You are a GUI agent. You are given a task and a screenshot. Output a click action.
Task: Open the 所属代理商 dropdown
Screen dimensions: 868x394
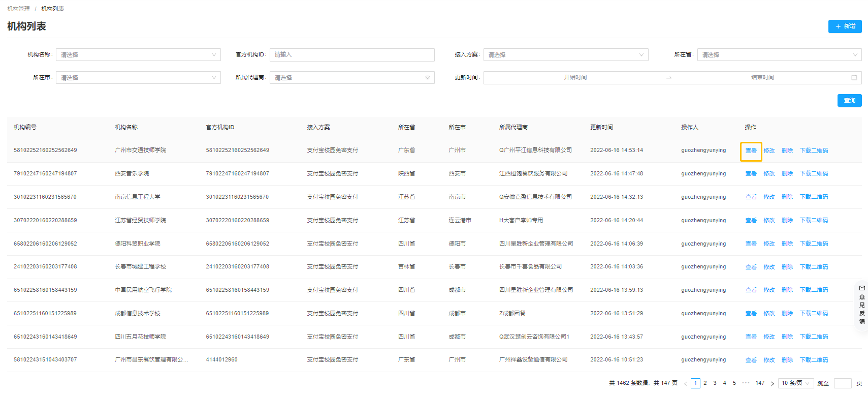click(352, 78)
